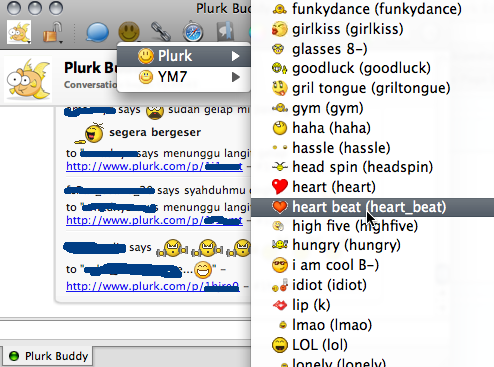Expand the Plurk emoticon submenu arrow
Viewport: 494px width, 367px height.
235,56
